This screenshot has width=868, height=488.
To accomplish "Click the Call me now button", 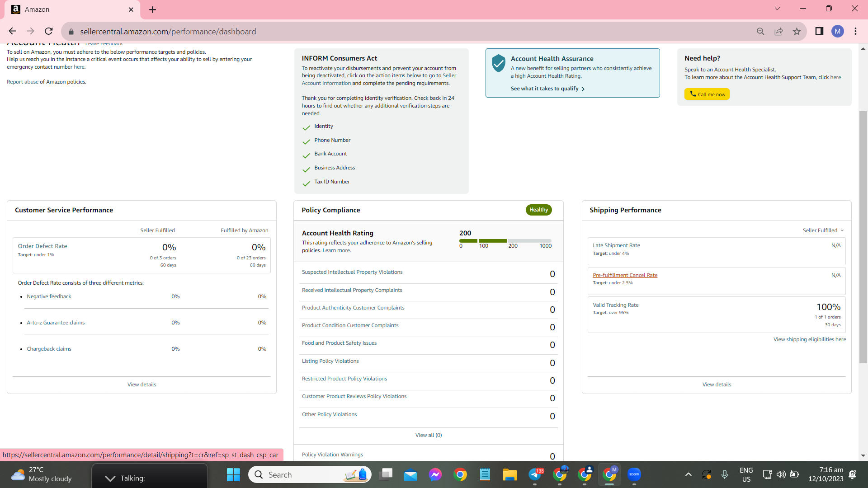I will click(707, 94).
